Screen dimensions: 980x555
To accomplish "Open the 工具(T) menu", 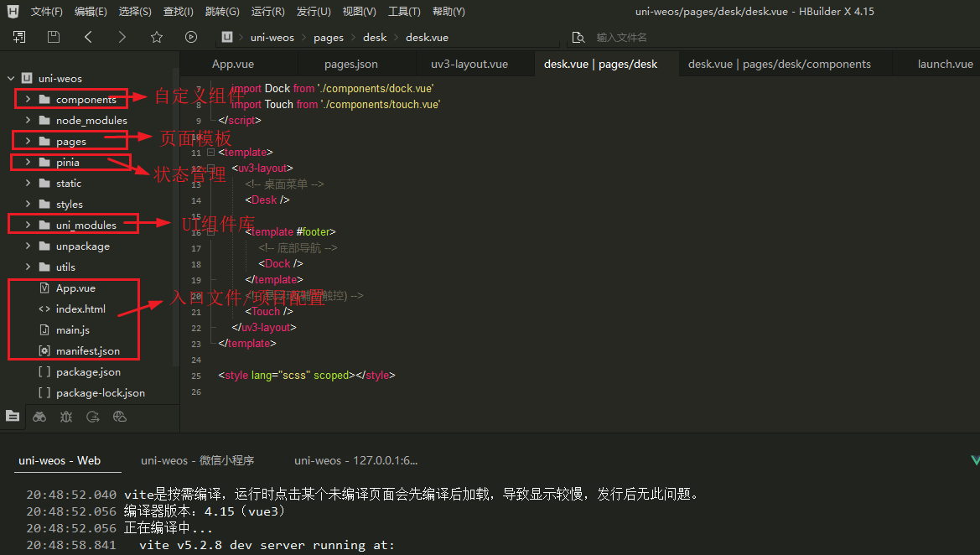I will point(404,11).
